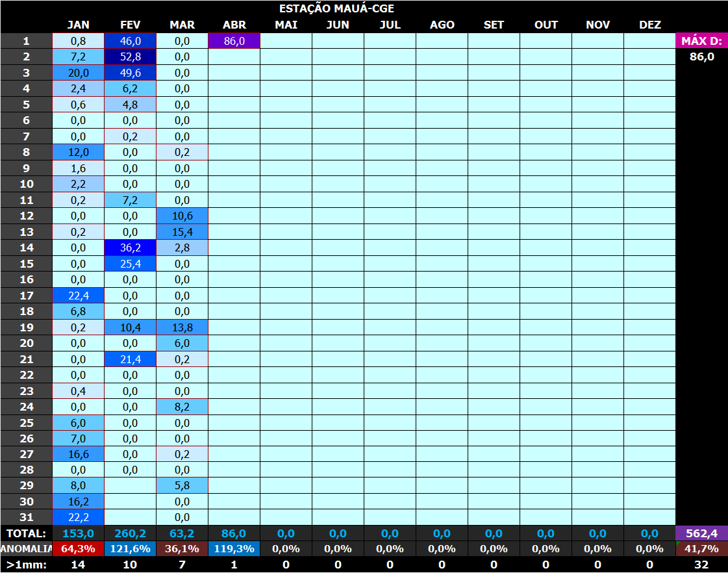Click the FEV day 2 cell 52,8
This screenshot has height=573, width=728.
click(x=130, y=57)
